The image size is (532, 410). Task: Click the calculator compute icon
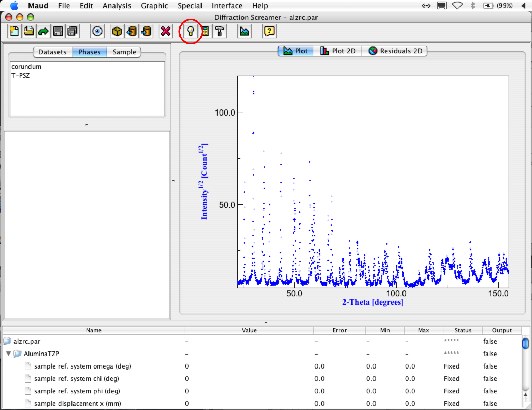tap(205, 31)
